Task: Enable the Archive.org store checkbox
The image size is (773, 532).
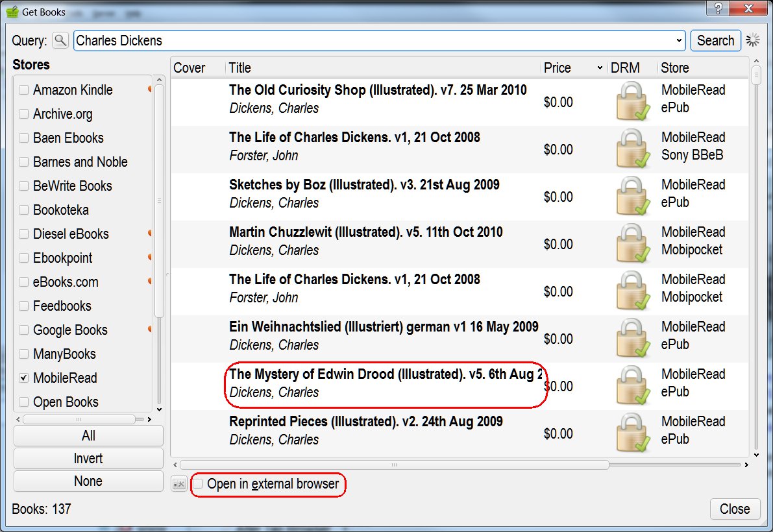Action: click(x=23, y=114)
